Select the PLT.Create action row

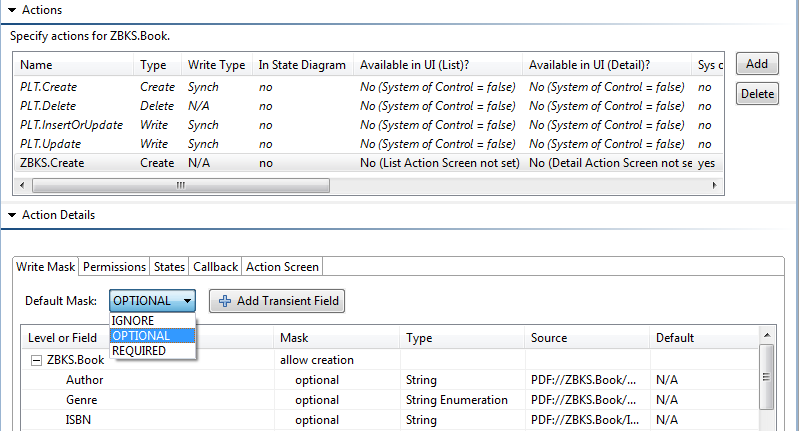(48, 87)
